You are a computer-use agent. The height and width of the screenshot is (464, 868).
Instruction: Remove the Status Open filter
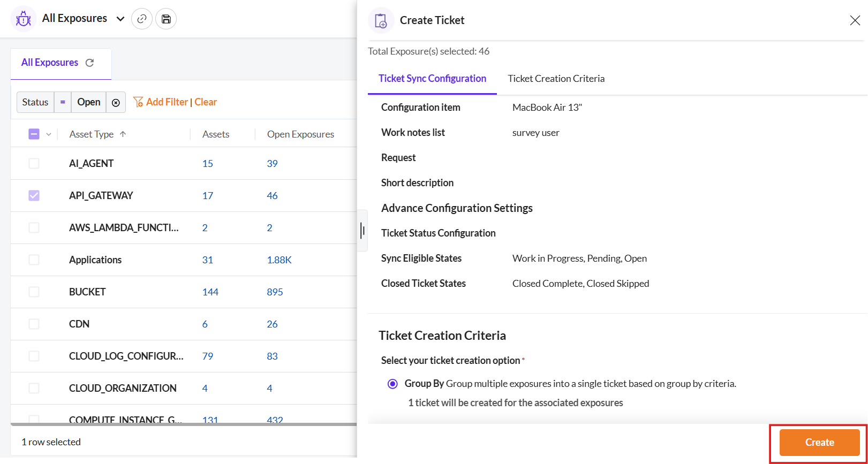tap(116, 102)
